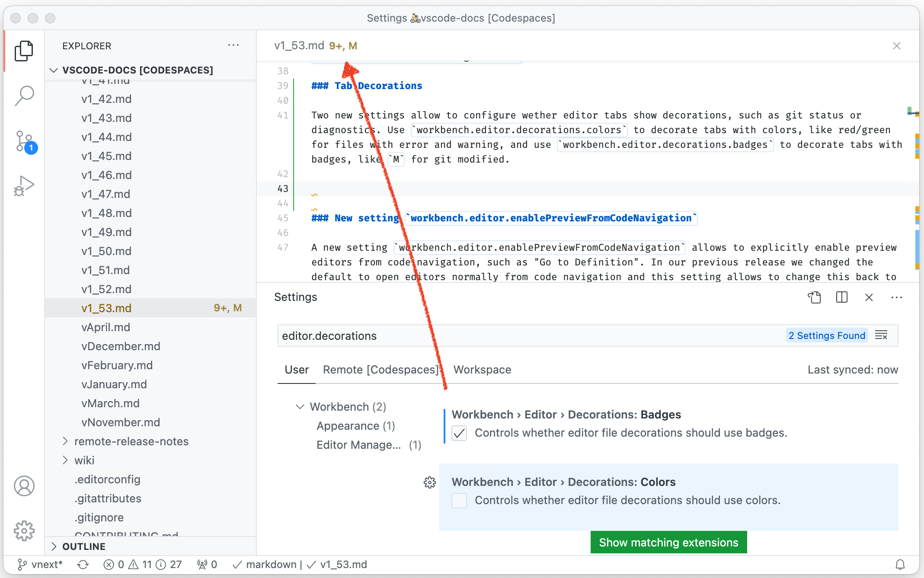The width and height of the screenshot is (924, 578).
Task: Switch to the Workspace settings tab
Action: (482, 370)
